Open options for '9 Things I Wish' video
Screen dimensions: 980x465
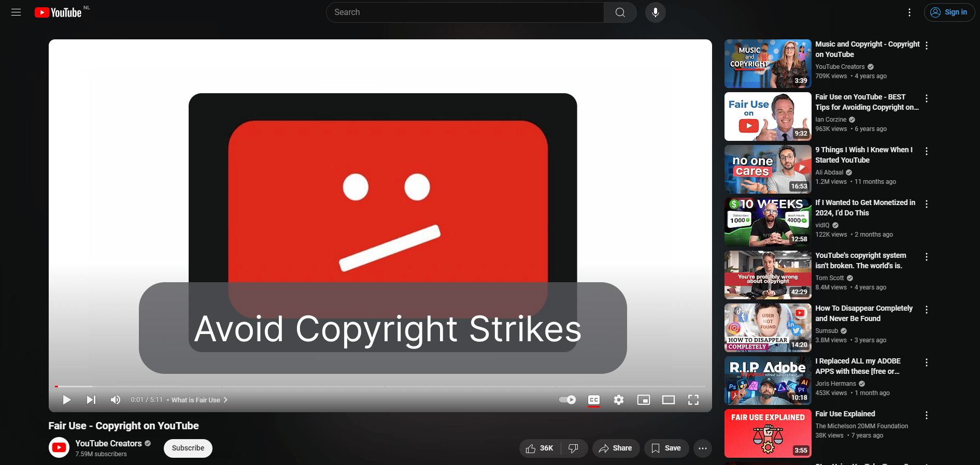pos(927,151)
